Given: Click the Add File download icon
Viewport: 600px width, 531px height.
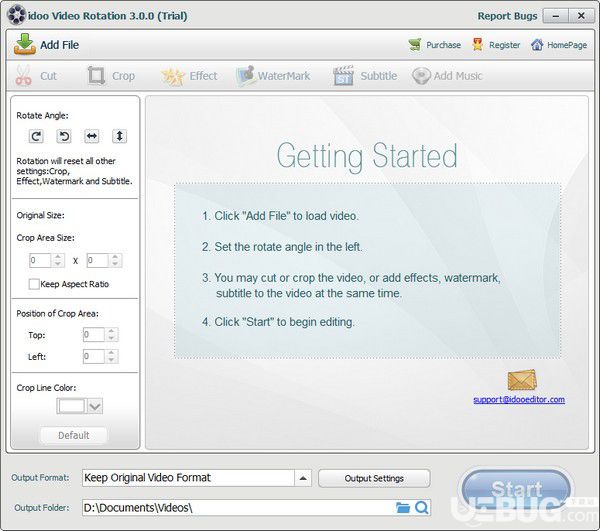Looking at the screenshot, I should tap(25, 44).
